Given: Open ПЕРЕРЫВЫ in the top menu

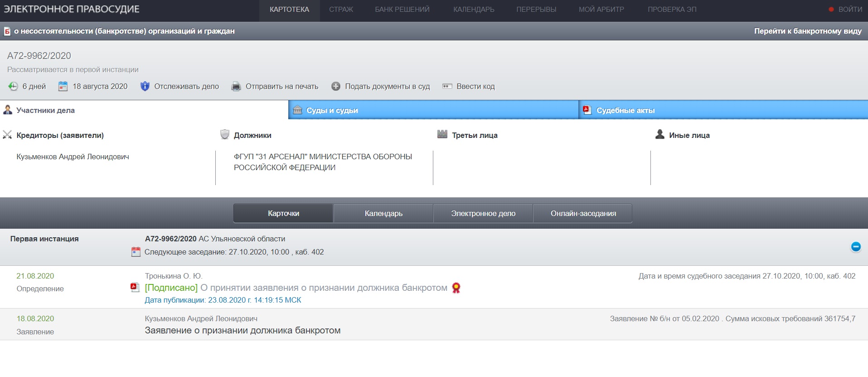Looking at the screenshot, I should pos(536,10).
